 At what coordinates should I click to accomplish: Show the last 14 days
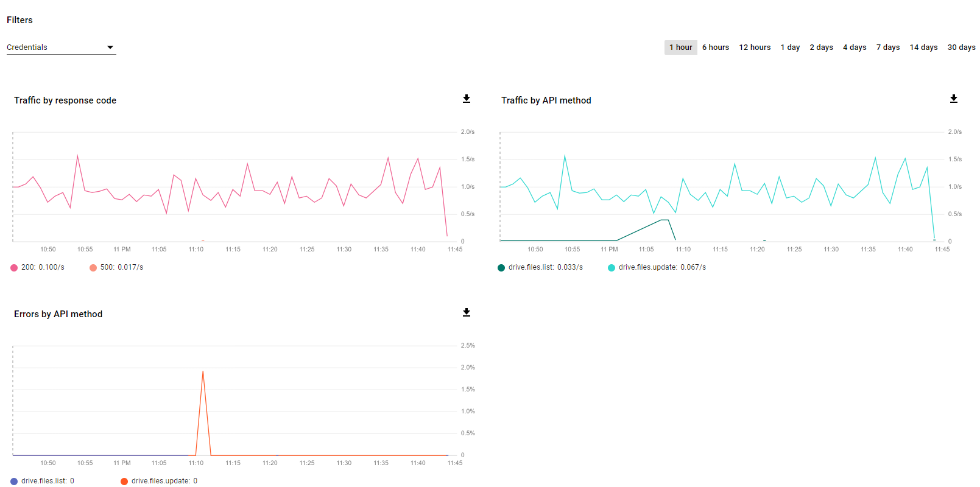pos(923,47)
